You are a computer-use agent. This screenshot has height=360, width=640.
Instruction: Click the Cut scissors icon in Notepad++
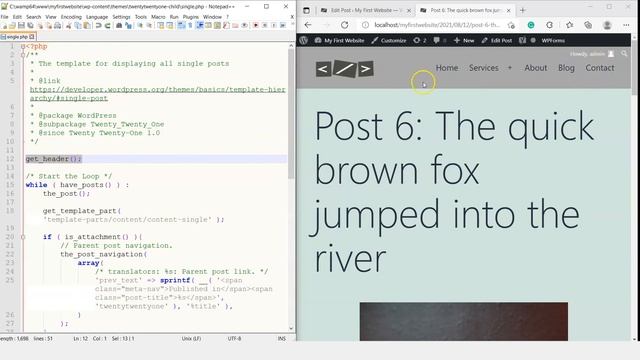click(68, 25)
